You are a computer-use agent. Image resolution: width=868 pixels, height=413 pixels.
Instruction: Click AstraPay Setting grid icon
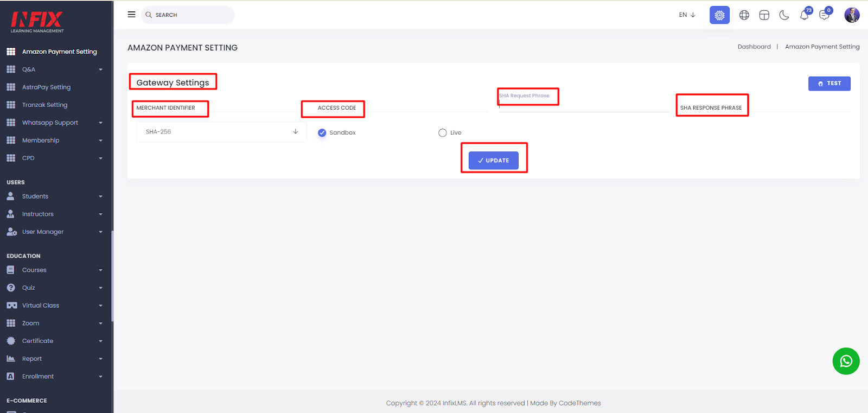(10, 87)
